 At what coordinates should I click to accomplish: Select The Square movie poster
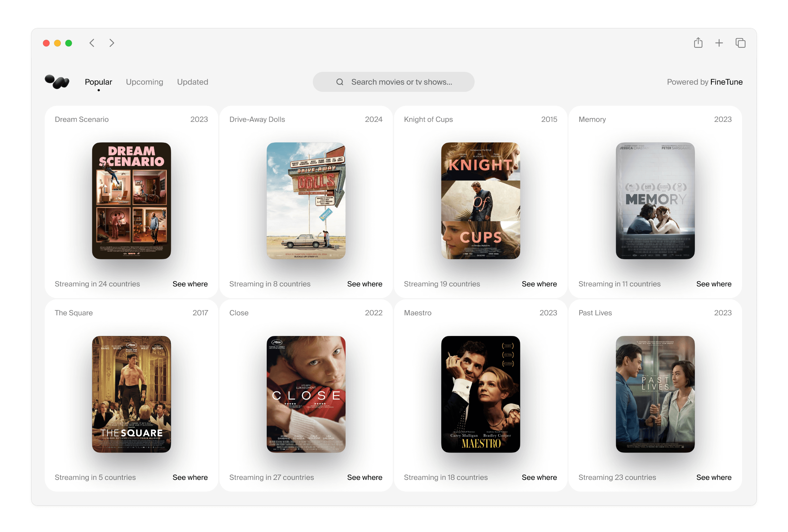tap(132, 394)
